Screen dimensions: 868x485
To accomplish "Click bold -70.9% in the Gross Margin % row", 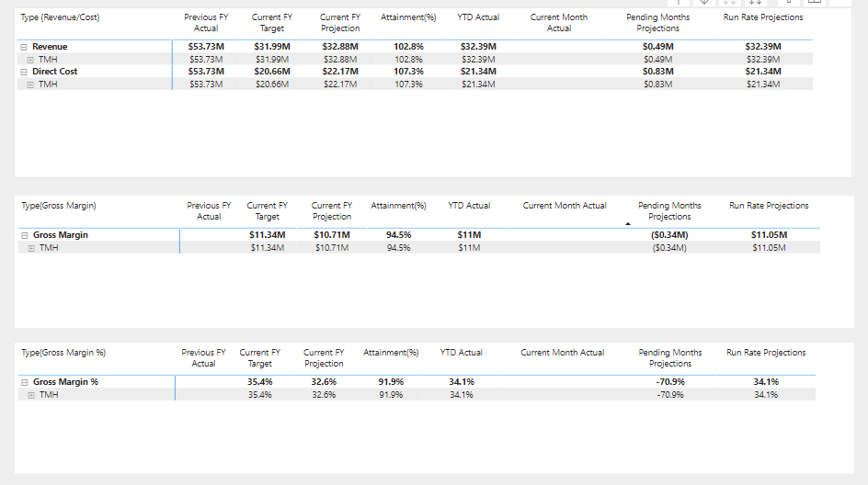I will [669, 382].
